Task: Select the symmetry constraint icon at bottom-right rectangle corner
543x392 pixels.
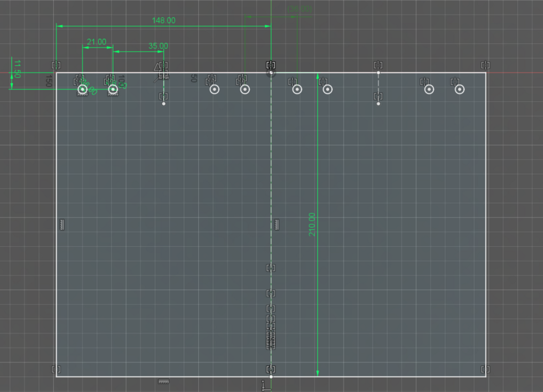Action: pos(486,369)
